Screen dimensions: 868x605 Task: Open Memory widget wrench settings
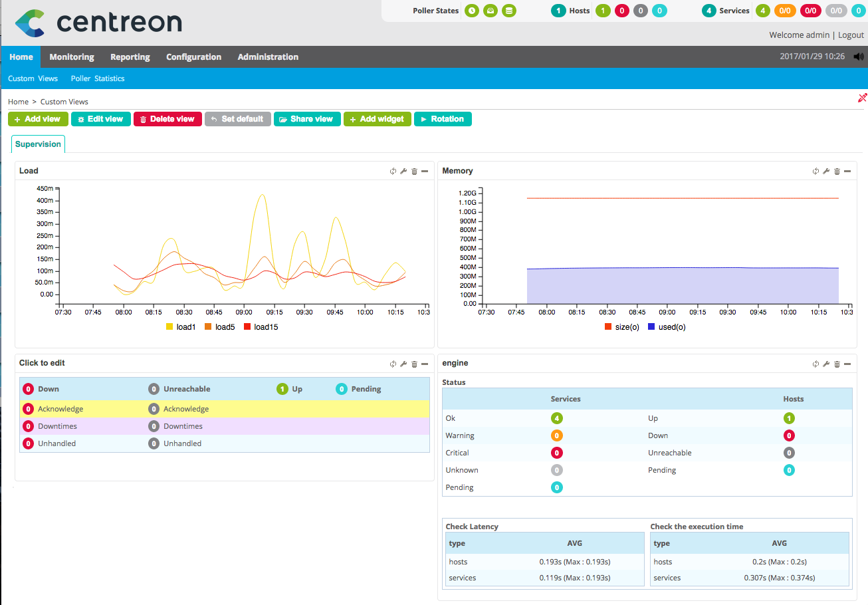click(x=826, y=172)
